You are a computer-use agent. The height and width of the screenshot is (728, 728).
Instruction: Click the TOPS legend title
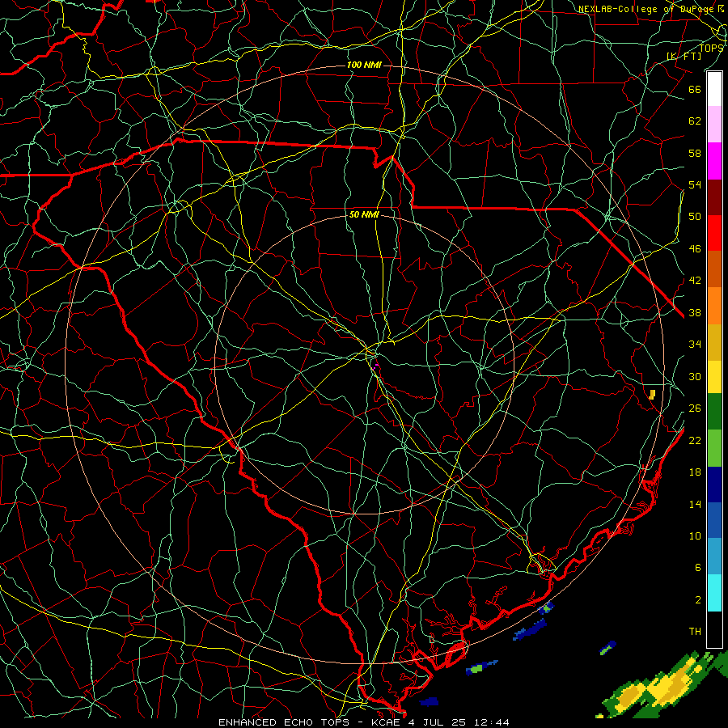tap(711, 48)
